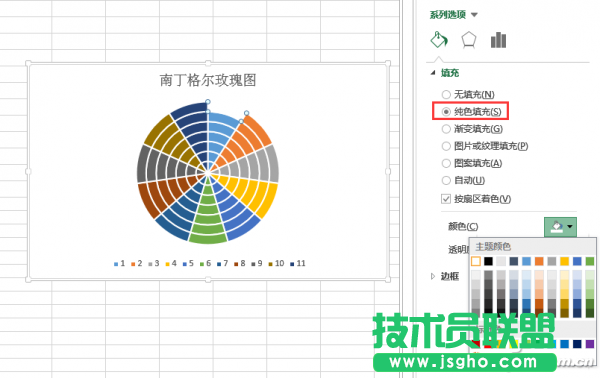Screen dimensions: 600x378
Task: Pick the light blue theme color swatch
Action: [x=527, y=261]
